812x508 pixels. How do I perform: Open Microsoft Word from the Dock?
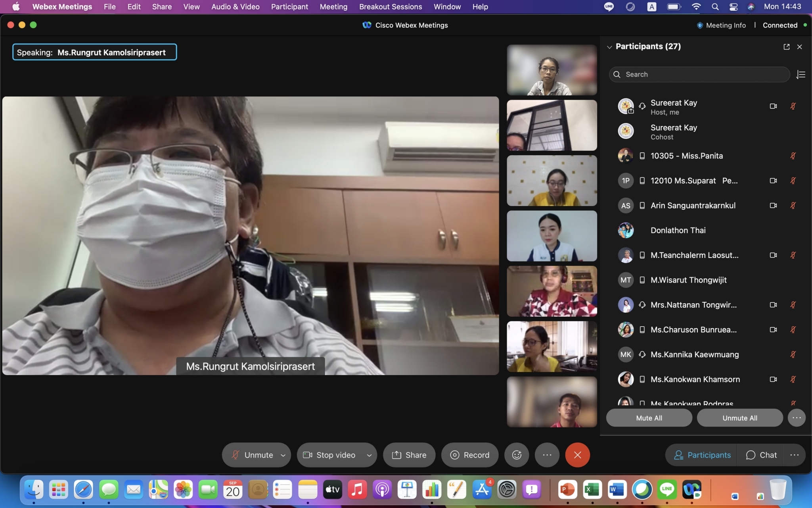coord(617,490)
